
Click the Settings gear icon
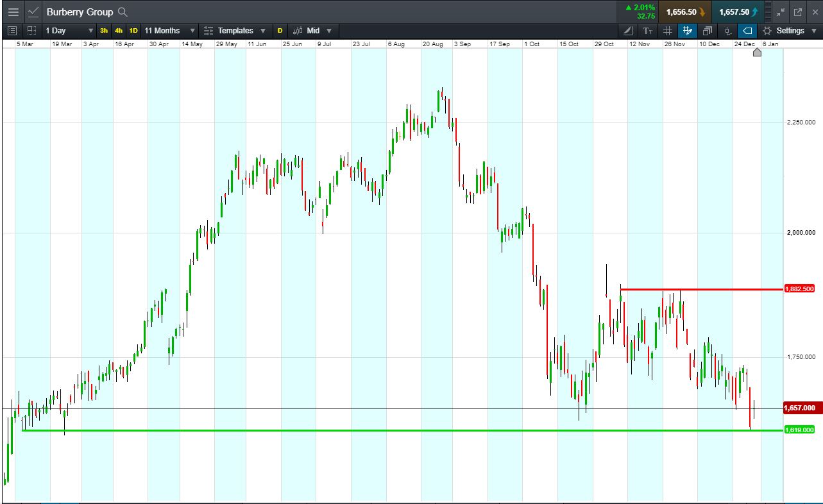pos(767,30)
